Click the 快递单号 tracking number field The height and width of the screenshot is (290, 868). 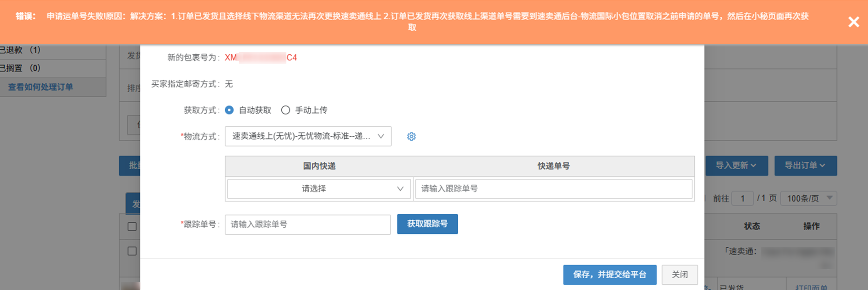(x=553, y=189)
